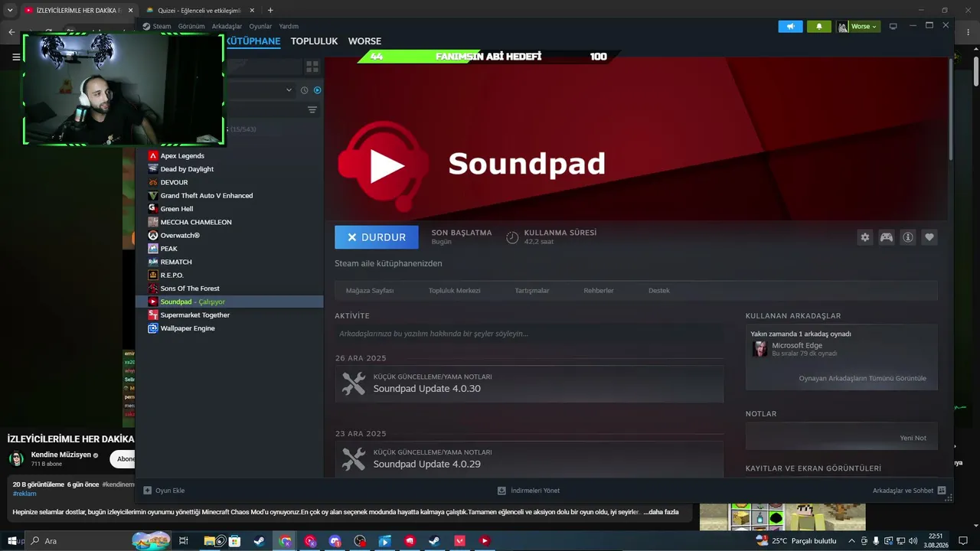Open Soundpad Update 4.0.30 patch notes
The height and width of the screenshot is (551, 980).
pos(529,384)
